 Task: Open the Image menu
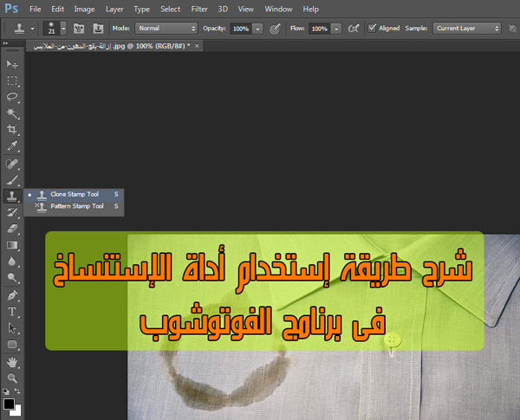pyautogui.click(x=84, y=10)
